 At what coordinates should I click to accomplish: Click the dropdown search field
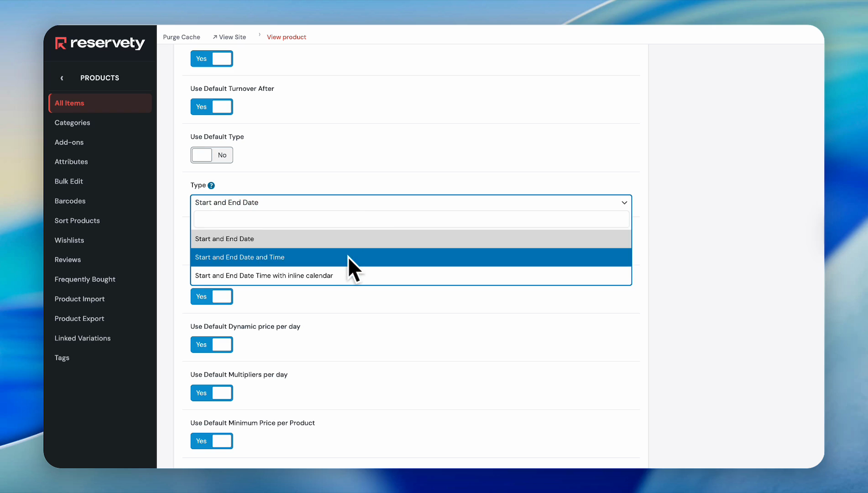[x=411, y=220]
